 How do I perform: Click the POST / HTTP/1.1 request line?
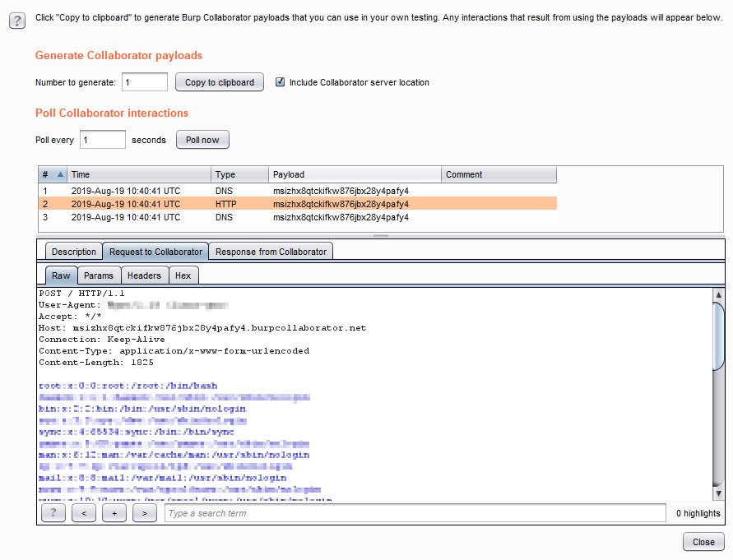[81, 293]
